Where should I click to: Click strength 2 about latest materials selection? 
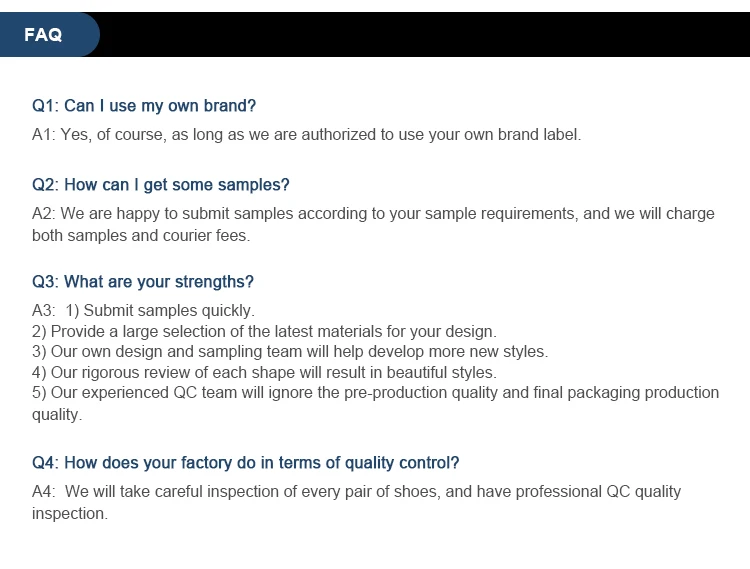264,331
